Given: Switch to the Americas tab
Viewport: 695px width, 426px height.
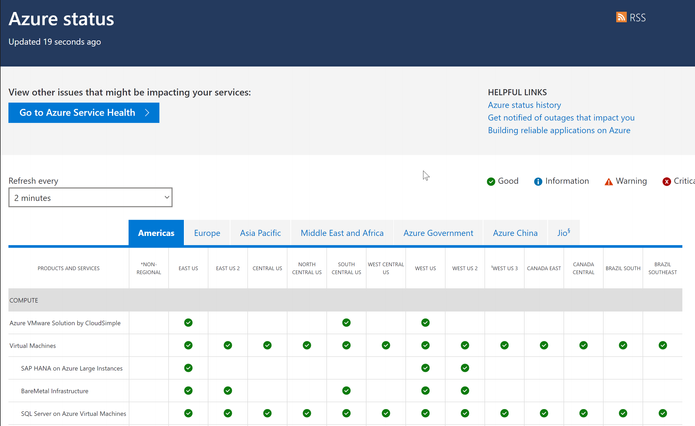Looking at the screenshot, I should point(156,233).
